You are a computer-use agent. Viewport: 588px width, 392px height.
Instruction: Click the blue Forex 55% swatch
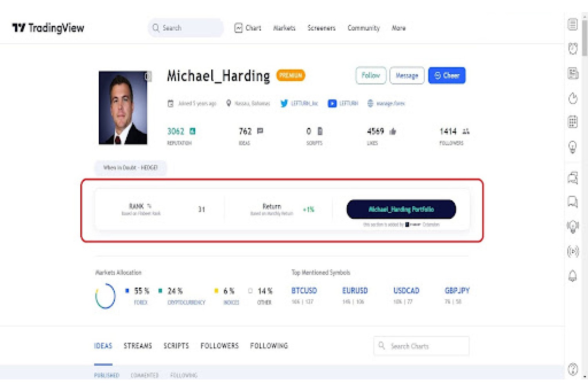127,290
